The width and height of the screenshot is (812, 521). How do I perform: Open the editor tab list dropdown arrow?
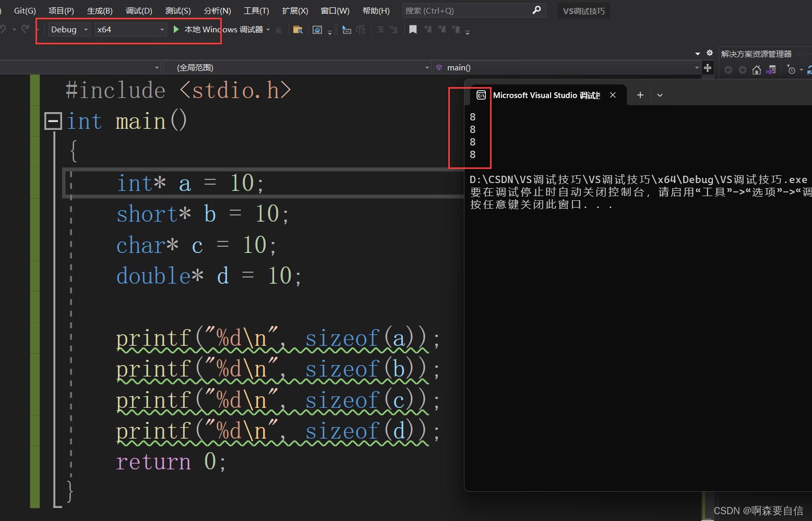pos(698,54)
